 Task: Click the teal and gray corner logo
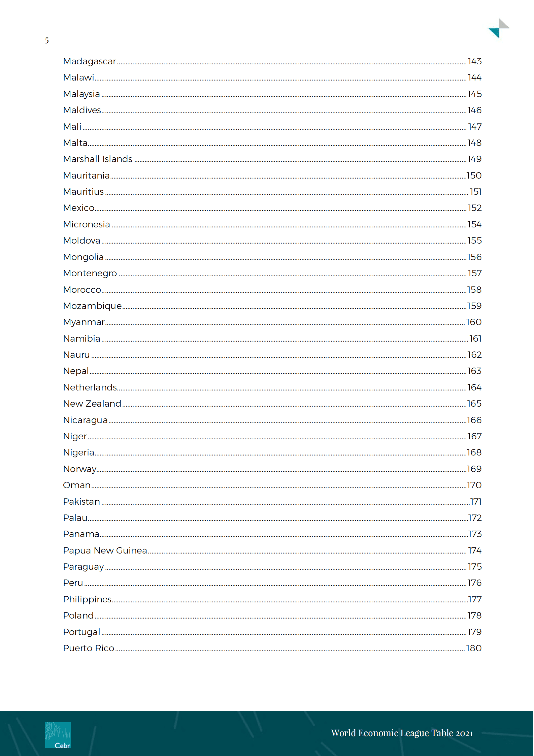pos(499,28)
